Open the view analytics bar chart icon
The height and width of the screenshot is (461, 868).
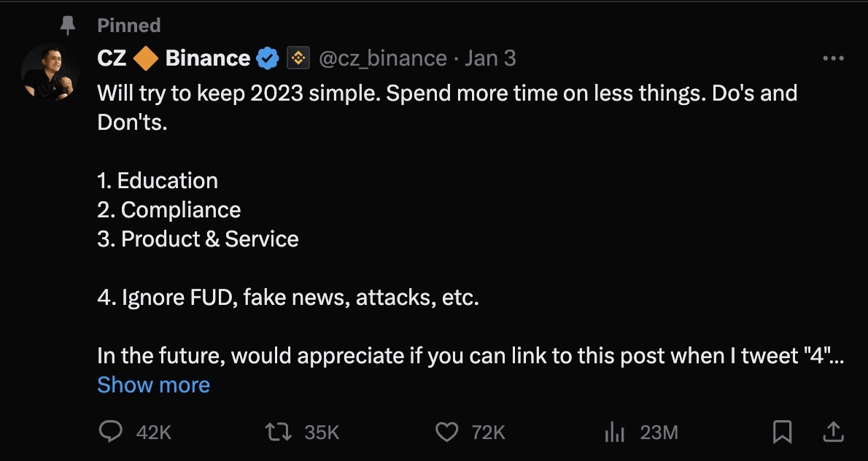[x=614, y=433]
